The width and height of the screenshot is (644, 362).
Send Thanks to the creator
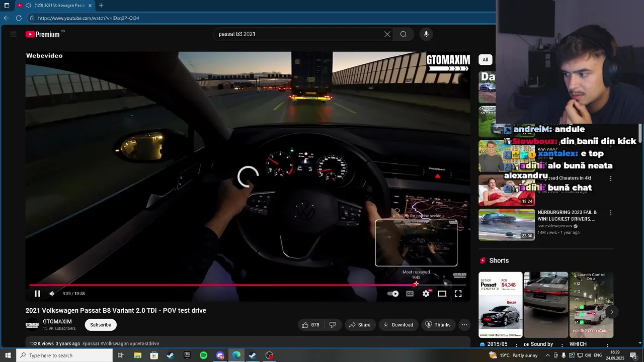tap(438, 325)
